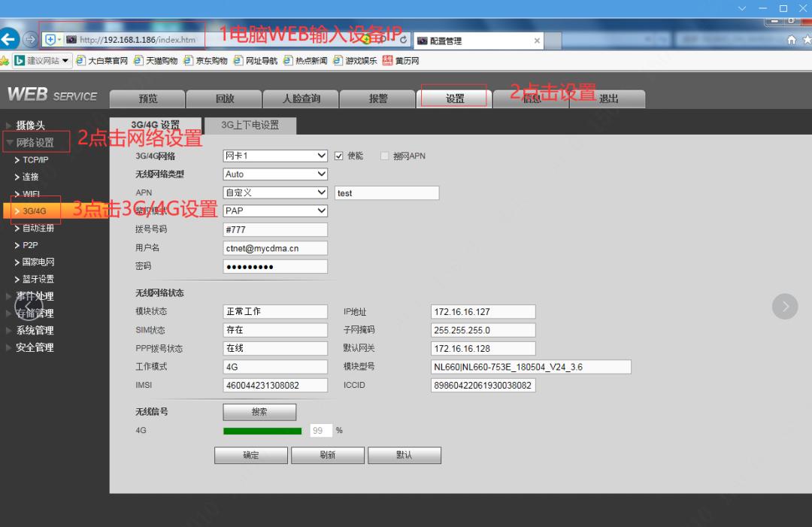This screenshot has width=812, height=527.
Task: Expand the 摄像头 sidebar section
Action: pyautogui.click(x=31, y=126)
